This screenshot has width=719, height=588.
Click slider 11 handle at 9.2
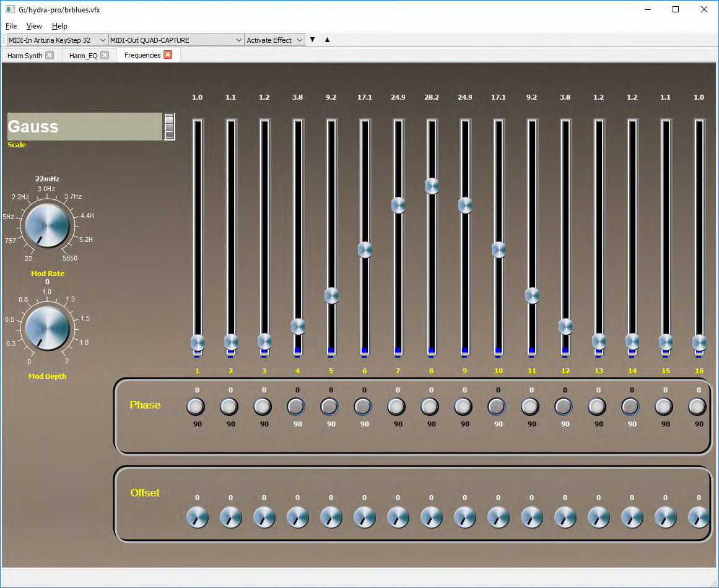532,296
